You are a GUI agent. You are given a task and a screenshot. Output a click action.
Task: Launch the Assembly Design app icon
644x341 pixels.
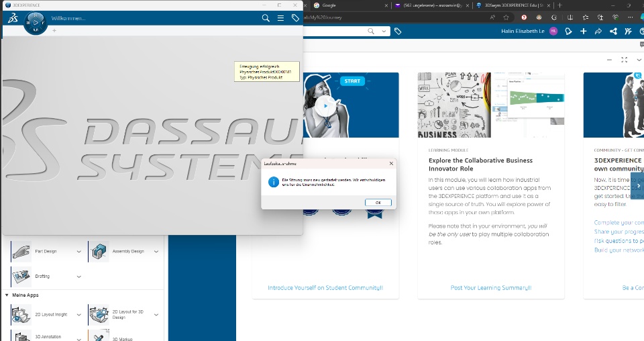pyautogui.click(x=99, y=252)
